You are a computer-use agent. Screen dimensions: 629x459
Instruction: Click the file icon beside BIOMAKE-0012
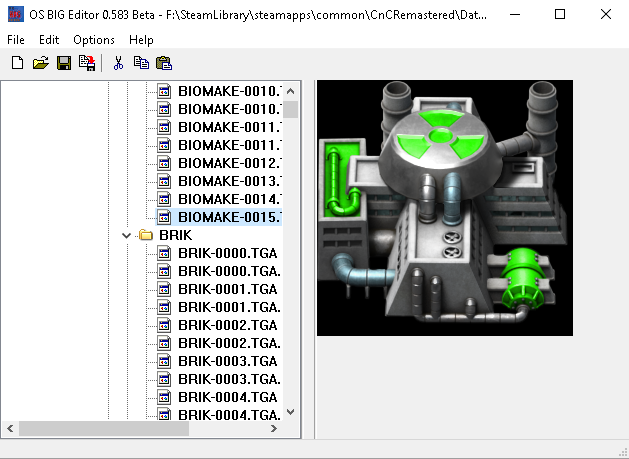[164, 163]
